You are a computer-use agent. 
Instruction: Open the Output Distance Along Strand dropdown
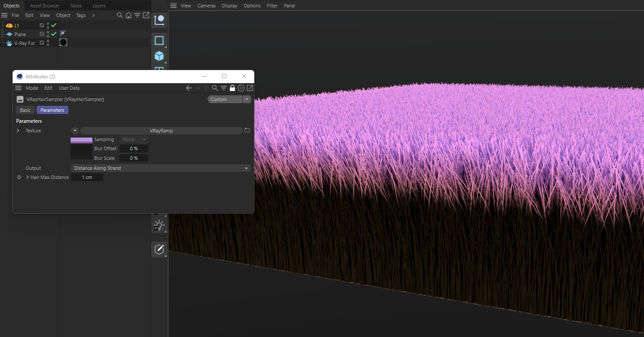point(161,168)
